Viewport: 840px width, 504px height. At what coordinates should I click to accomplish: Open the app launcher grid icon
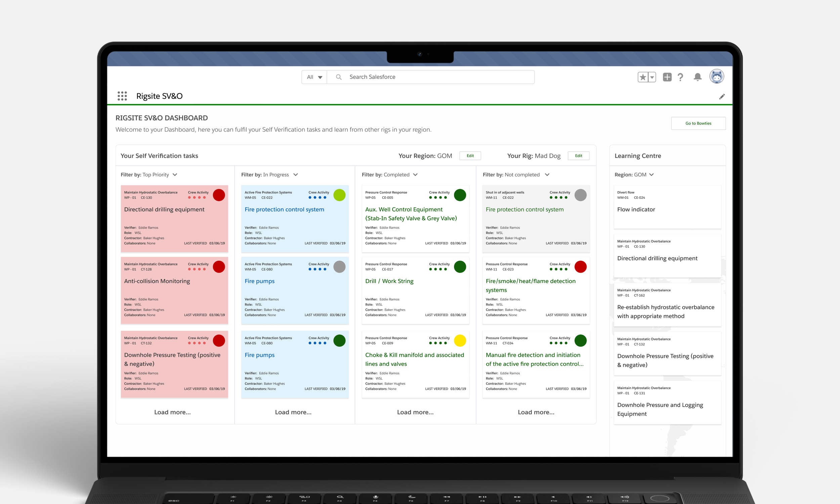coord(122,96)
